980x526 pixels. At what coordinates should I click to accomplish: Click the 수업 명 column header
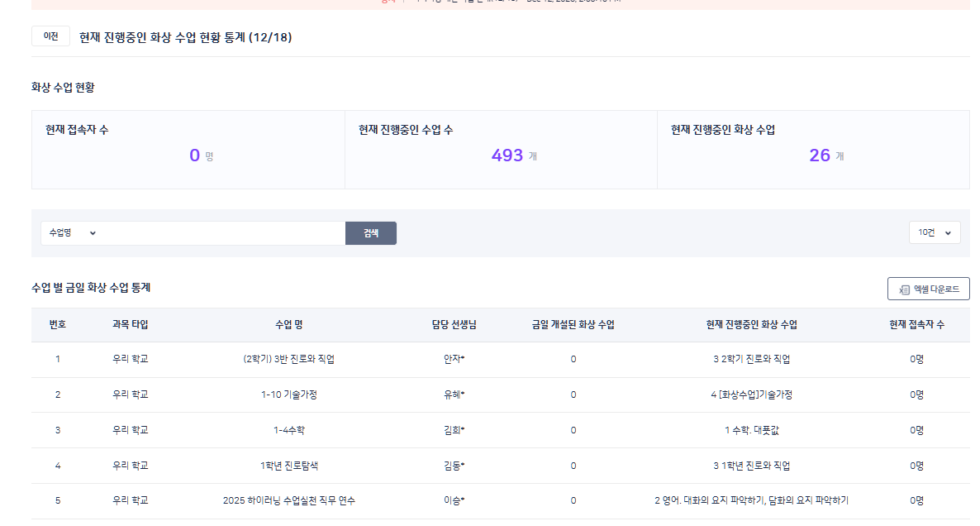[x=288, y=325]
